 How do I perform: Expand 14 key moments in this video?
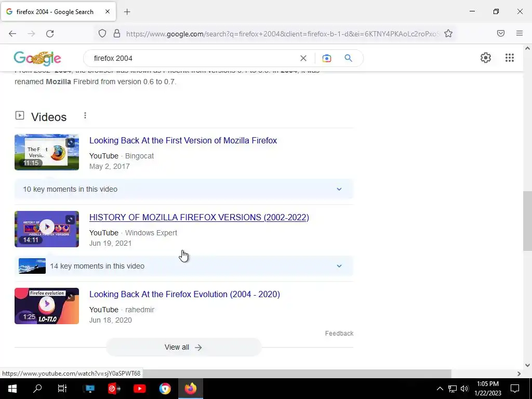[183, 266]
